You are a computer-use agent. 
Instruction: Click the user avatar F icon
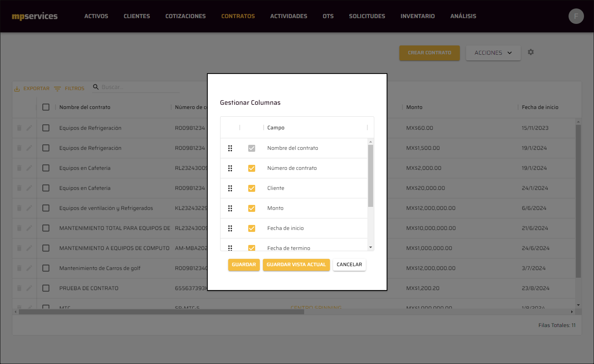point(576,16)
